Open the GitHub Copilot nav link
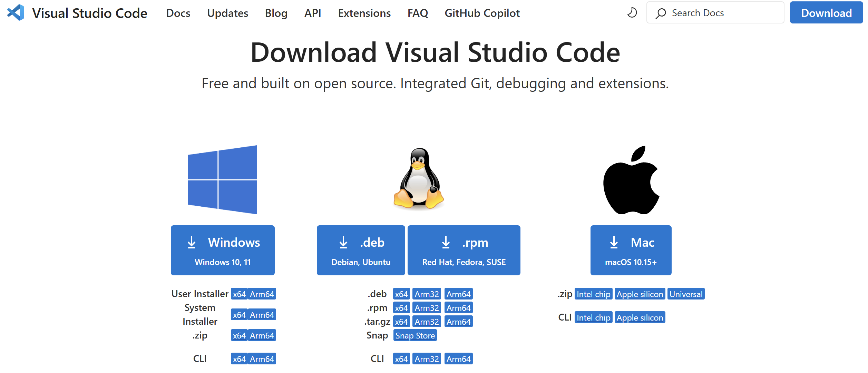The height and width of the screenshot is (373, 868). coord(482,13)
